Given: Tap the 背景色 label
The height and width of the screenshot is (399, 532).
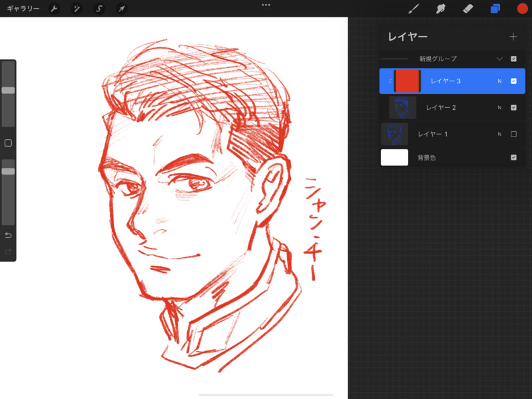Looking at the screenshot, I should 427,157.
